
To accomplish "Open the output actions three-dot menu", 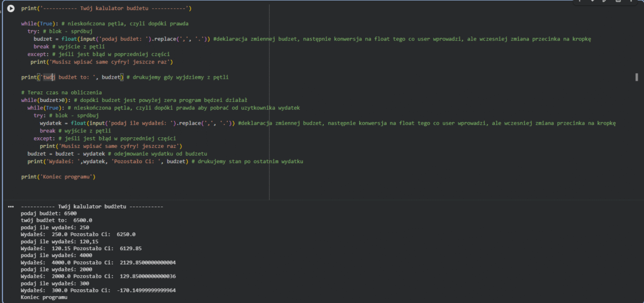I will (11, 206).
